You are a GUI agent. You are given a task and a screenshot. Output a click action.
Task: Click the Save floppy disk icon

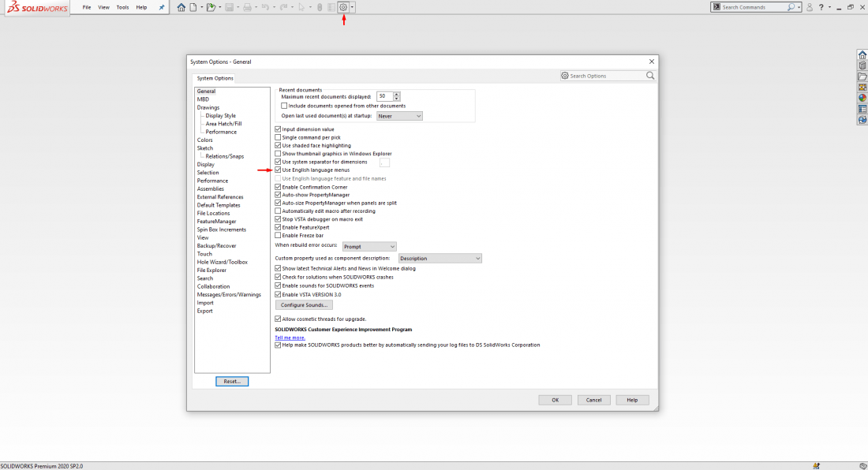point(229,7)
